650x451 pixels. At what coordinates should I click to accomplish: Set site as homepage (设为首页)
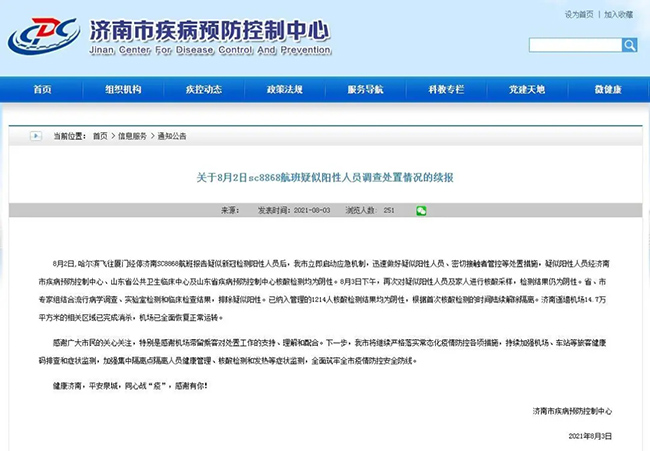pos(579,14)
